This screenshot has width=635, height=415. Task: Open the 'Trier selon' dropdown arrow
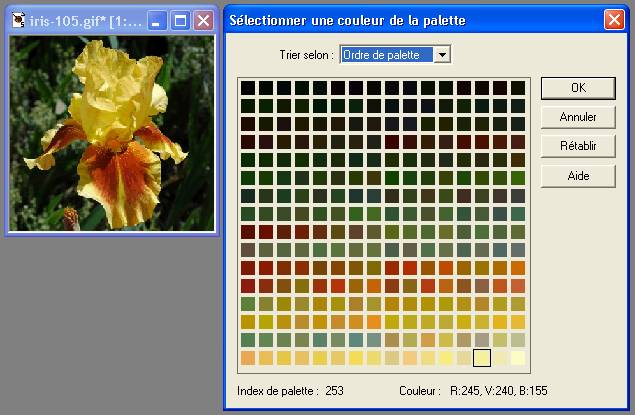tap(442, 54)
